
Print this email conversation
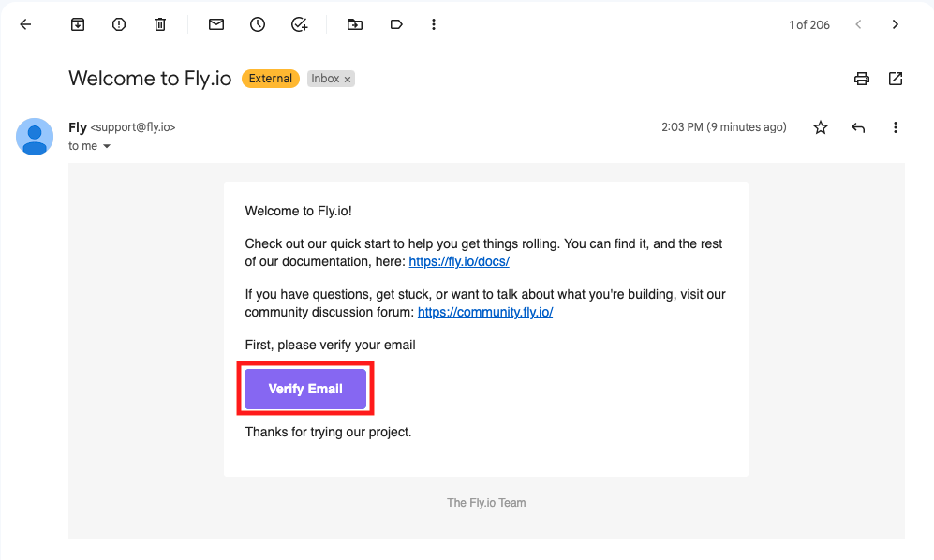tap(862, 79)
